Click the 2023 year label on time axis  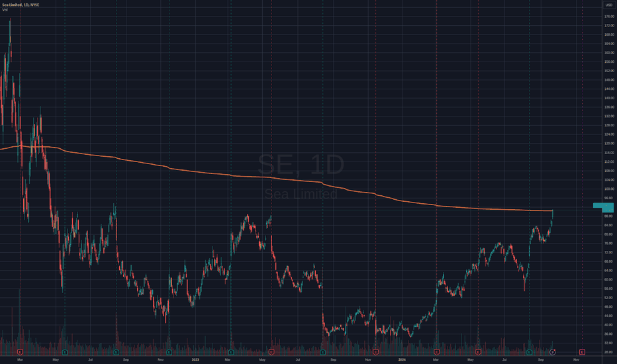(195, 359)
